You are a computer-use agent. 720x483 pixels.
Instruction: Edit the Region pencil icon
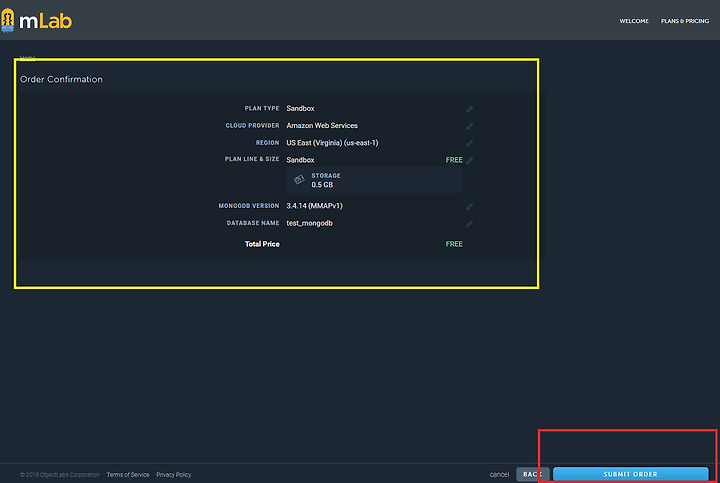tap(469, 144)
